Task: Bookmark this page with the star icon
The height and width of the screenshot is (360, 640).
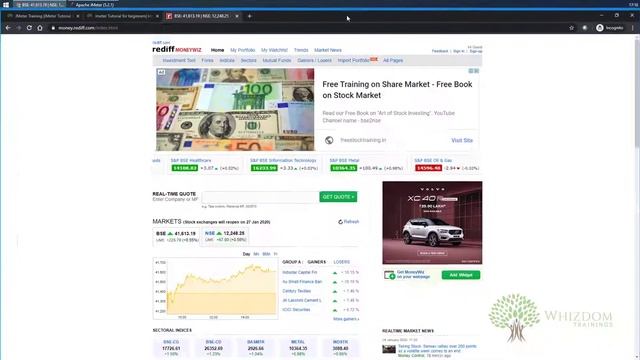Action: coord(571,28)
